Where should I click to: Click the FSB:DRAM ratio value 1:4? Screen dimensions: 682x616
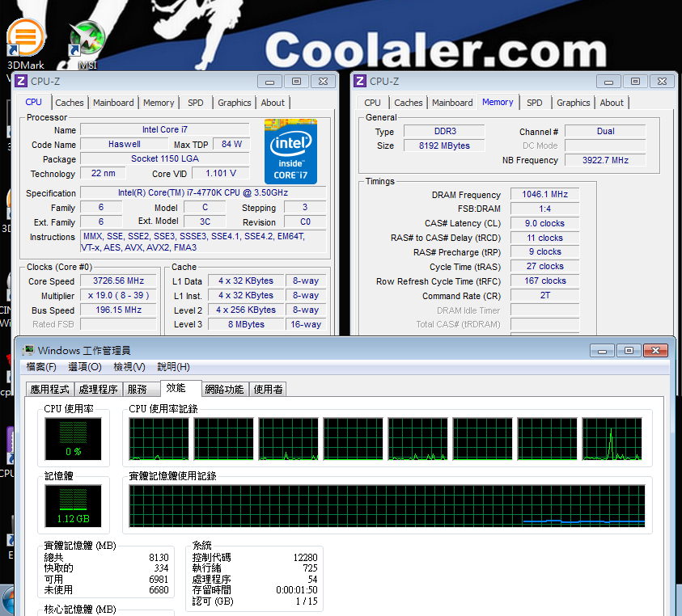coord(544,209)
